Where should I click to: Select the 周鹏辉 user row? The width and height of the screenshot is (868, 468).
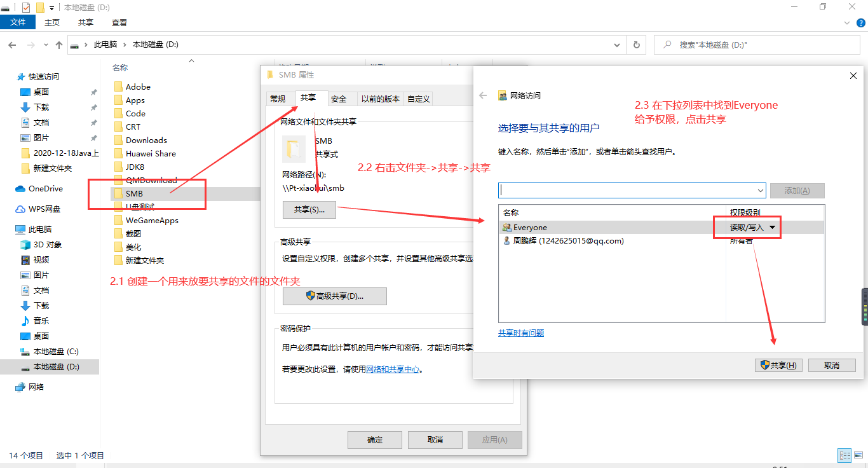pyautogui.click(x=661, y=240)
